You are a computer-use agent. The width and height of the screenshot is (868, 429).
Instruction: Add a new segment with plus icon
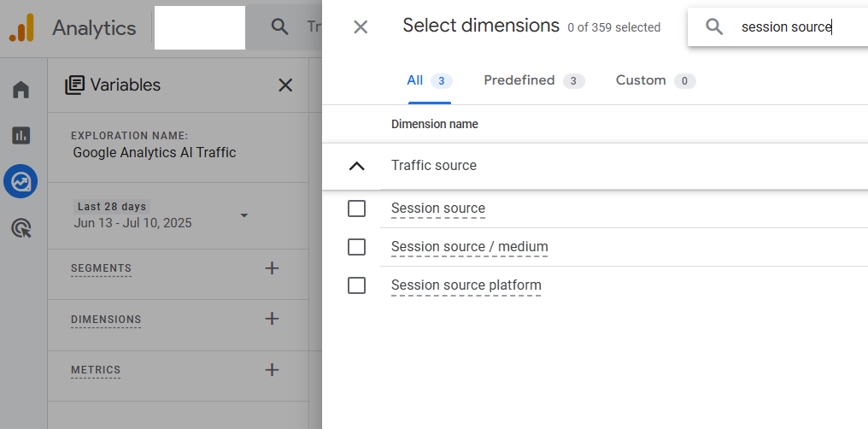(x=272, y=268)
